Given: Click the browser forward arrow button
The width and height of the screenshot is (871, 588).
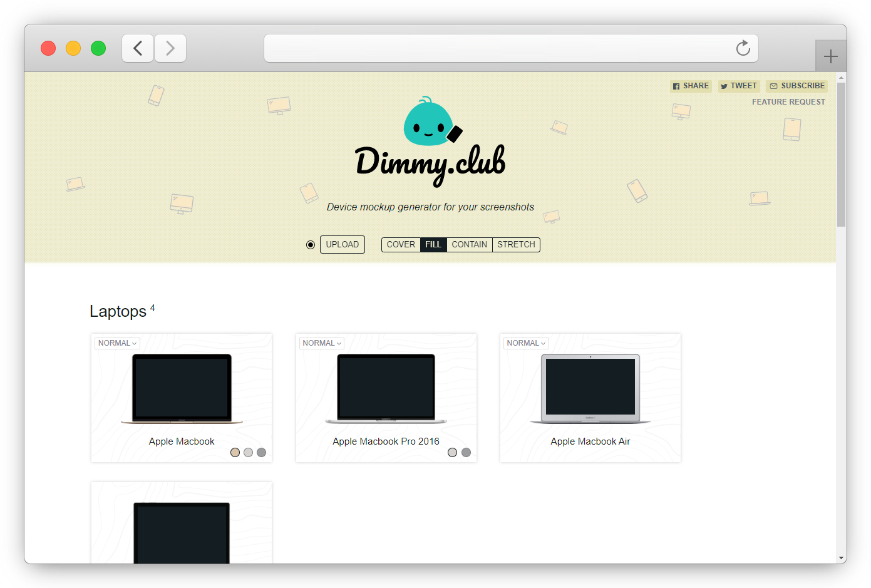Looking at the screenshot, I should coord(170,48).
